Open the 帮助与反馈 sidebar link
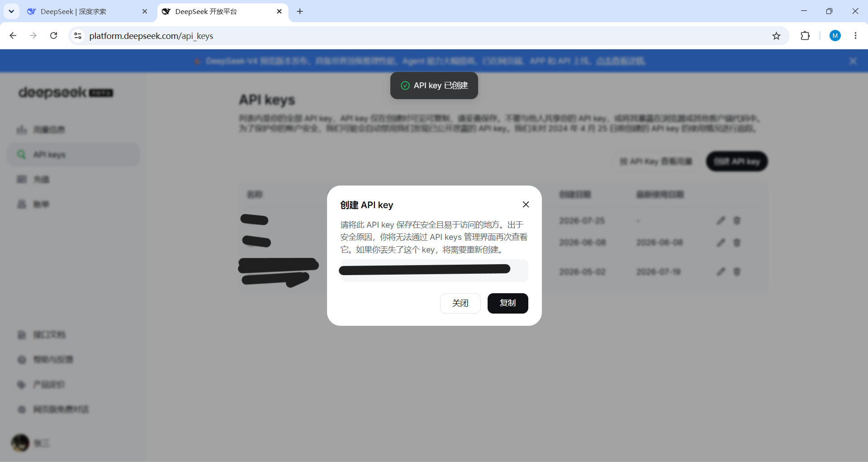 (74, 360)
